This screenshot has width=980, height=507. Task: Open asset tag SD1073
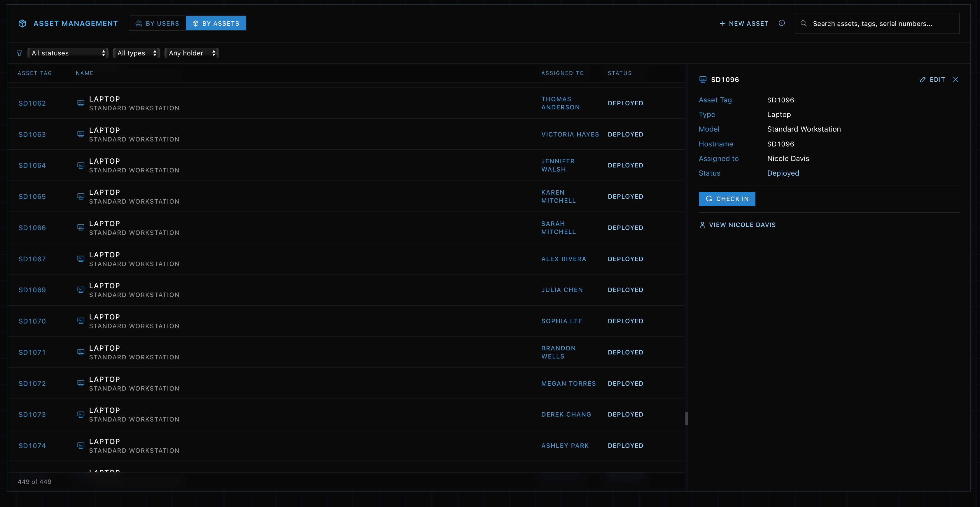click(x=32, y=415)
